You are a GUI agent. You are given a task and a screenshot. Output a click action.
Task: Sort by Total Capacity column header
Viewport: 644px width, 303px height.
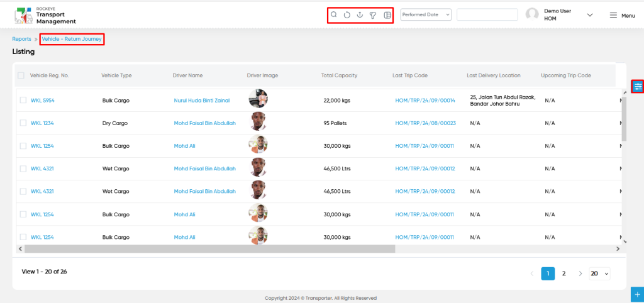point(339,75)
